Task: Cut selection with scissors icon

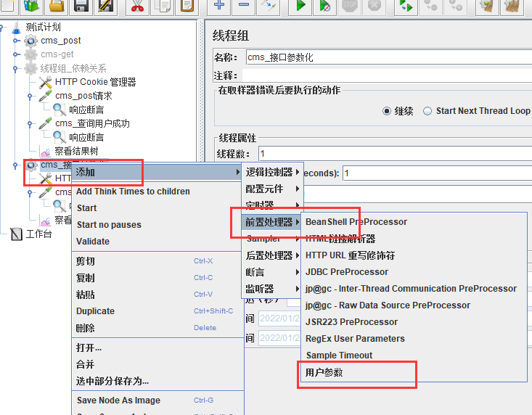Action: tap(137, 6)
